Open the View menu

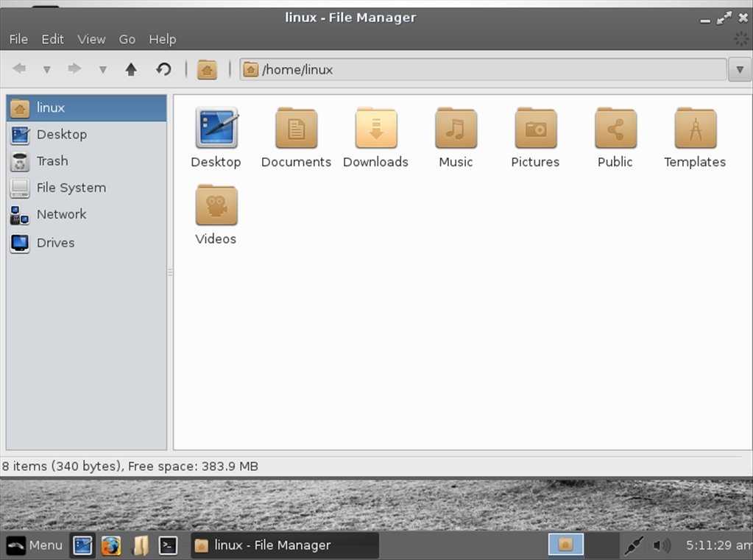[x=91, y=40]
